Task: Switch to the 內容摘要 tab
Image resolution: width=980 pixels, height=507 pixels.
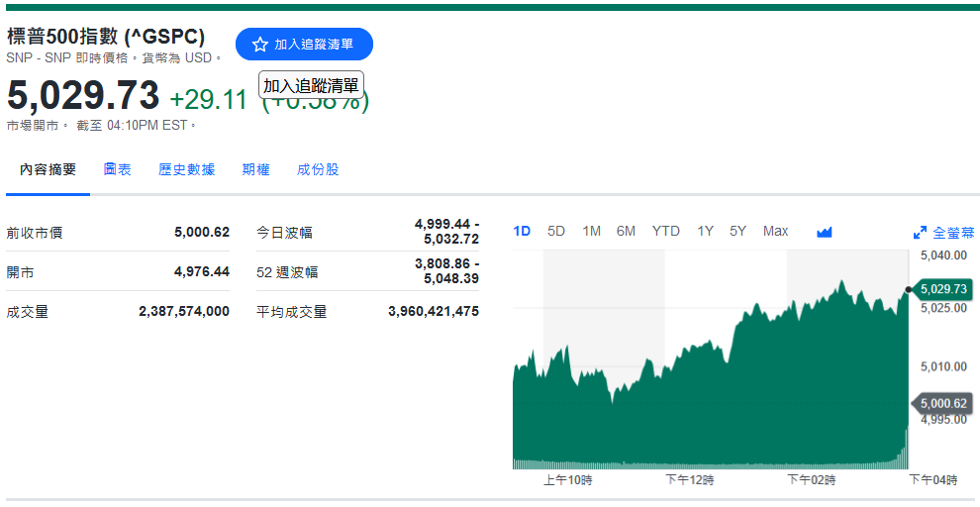Action: click(x=48, y=169)
